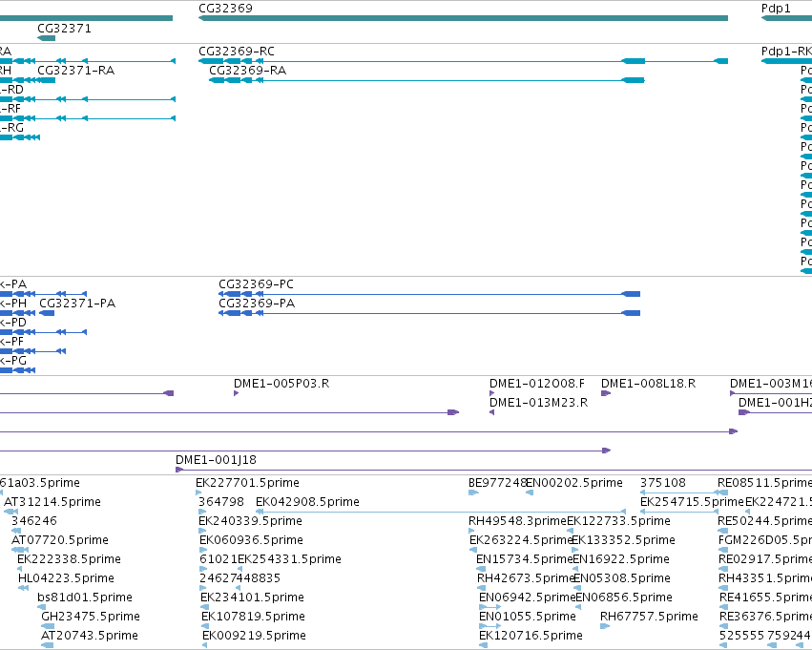The width and height of the screenshot is (812, 650).
Task: Select the 'RE41655.5prime' EST label
Action: [x=765, y=598]
